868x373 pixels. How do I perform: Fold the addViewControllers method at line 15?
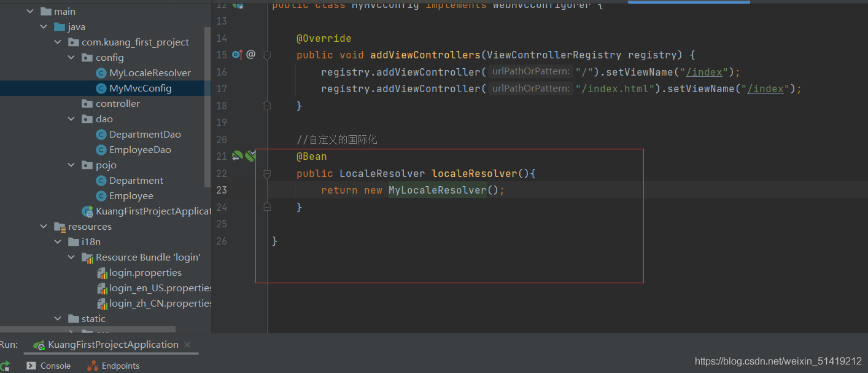pyautogui.click(x=267, y=55)
